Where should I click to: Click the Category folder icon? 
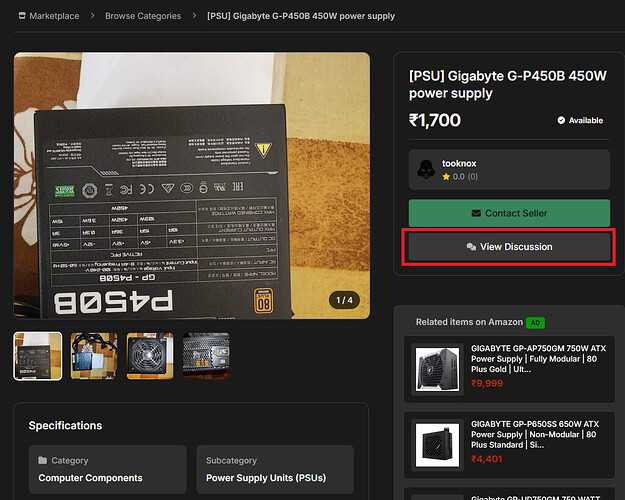43,460
